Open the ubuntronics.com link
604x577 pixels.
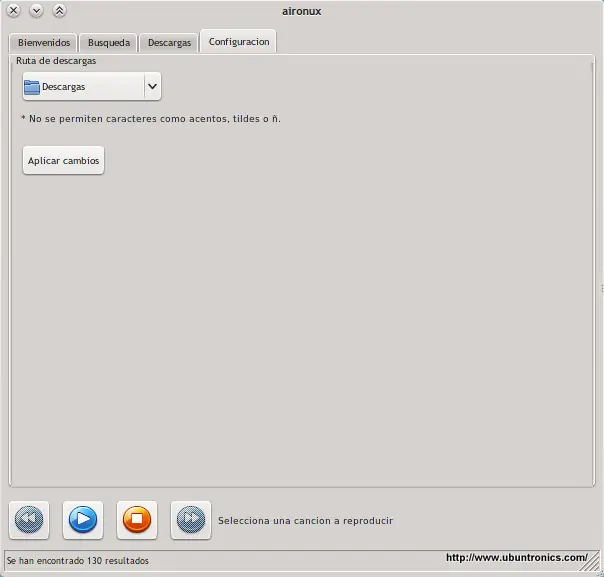click(517, 557)
